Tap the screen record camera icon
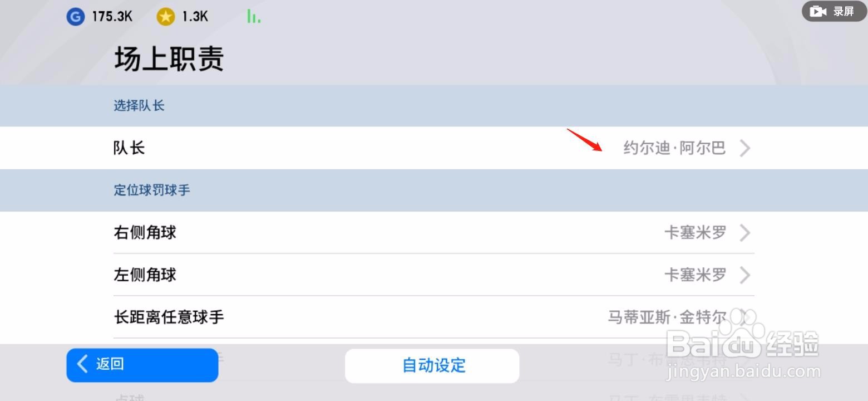This screenshot has height=401, width=868. click(x=818, y=11)
